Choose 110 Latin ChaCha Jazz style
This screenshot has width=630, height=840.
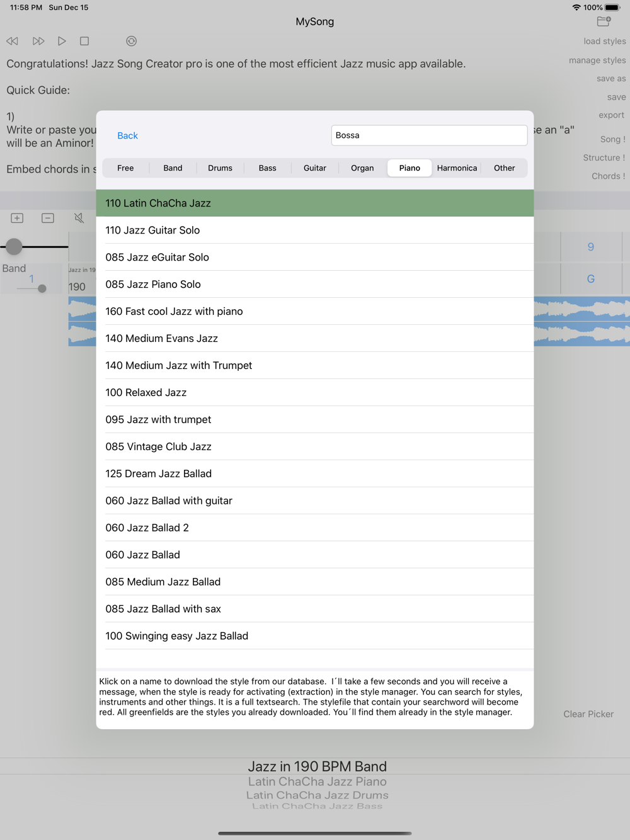click(x=315, y=203)
